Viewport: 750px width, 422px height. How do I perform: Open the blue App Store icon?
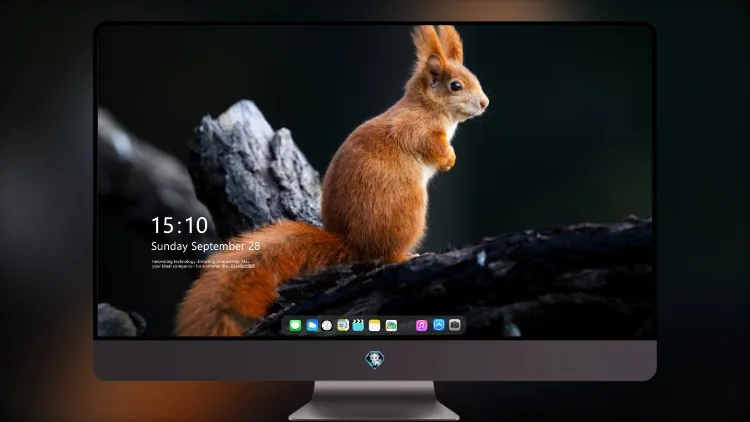(x=439, y=325)
